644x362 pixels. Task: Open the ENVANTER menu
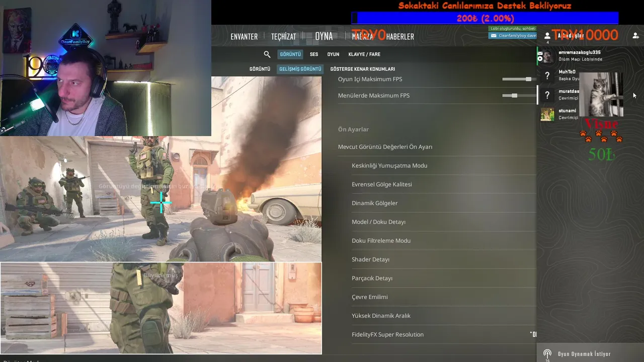tap(244, 36)
